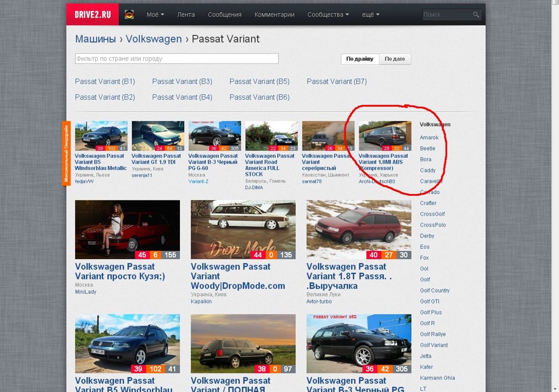Select Jetta in model list
The width and height of the screenshot is (559, 392).
[426, 356]
